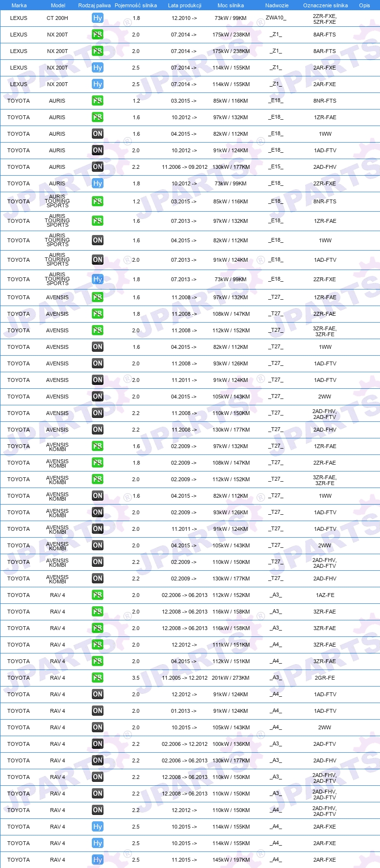Click hybrid icon in Auris 1.8 10.2012 row
Viewport: 380px width, 868px height.
98,183
